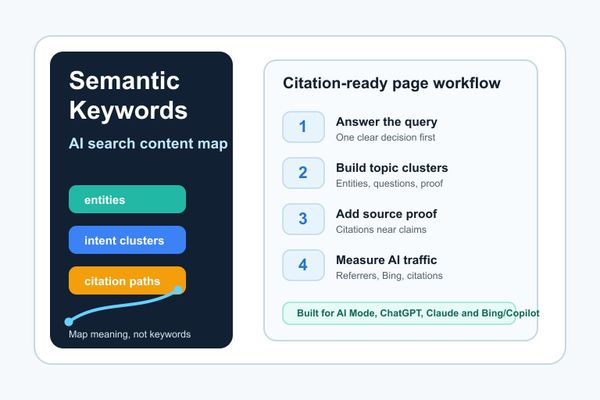
Task: Click 'Measure AI traffic' step title
Action: (x=386, y=260)
